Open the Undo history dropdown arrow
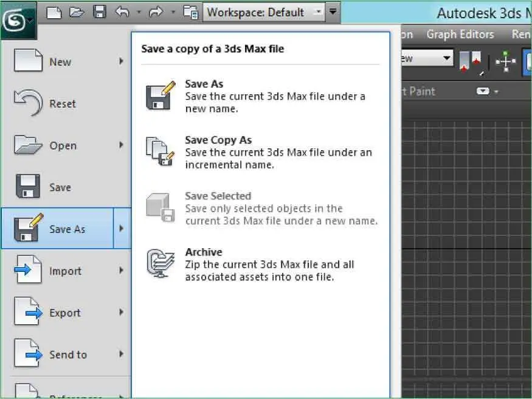 pyautogui.click(x=139, y=12)
